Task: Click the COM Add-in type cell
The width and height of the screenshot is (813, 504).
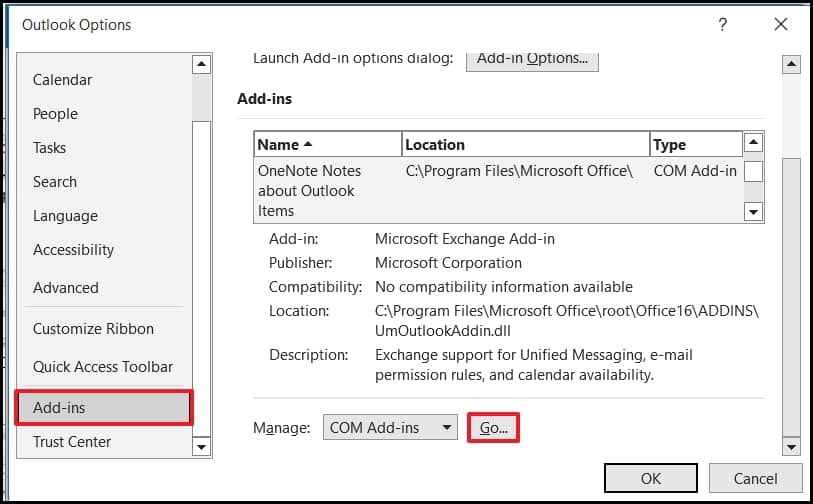Action: pos(695,171)
